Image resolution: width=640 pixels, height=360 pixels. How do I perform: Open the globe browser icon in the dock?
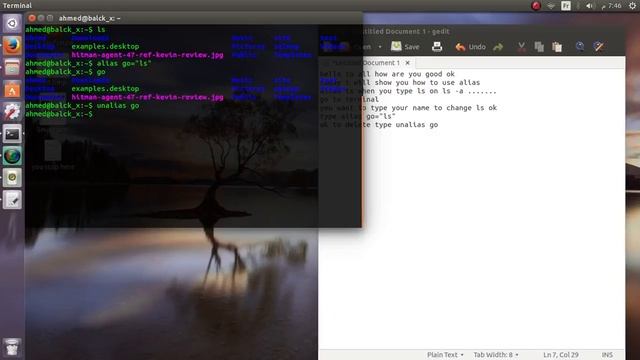[12, 156]
